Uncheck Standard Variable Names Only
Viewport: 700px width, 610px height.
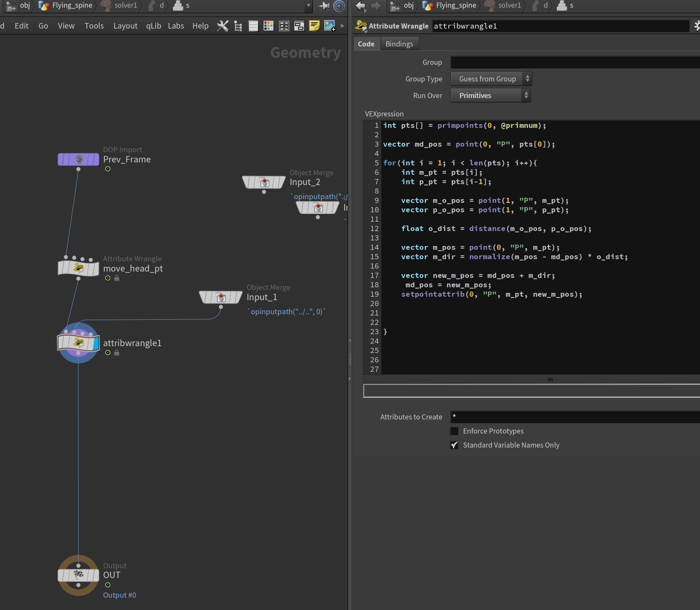click(x=455, y=445)
